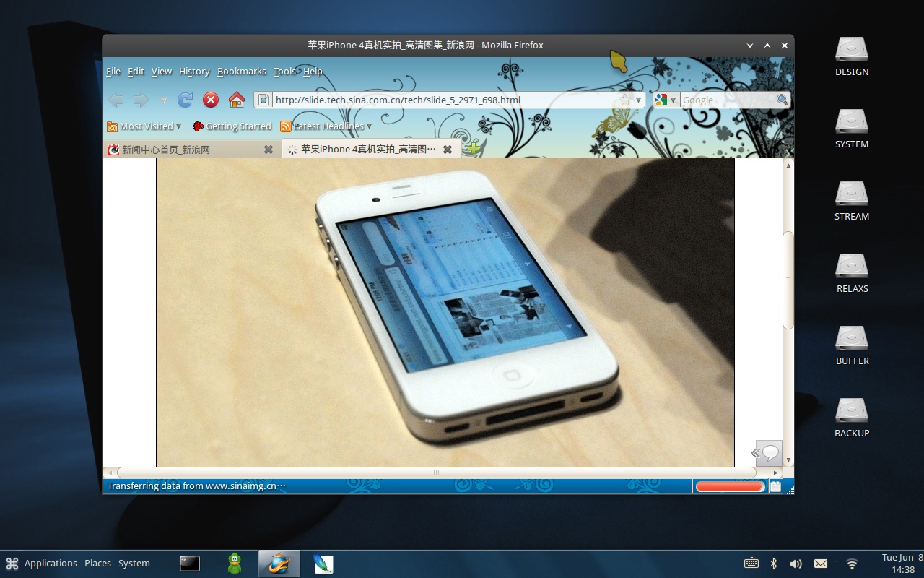Open the Tools menu
Screen dimensions: 924x578
tap(284, 71)
